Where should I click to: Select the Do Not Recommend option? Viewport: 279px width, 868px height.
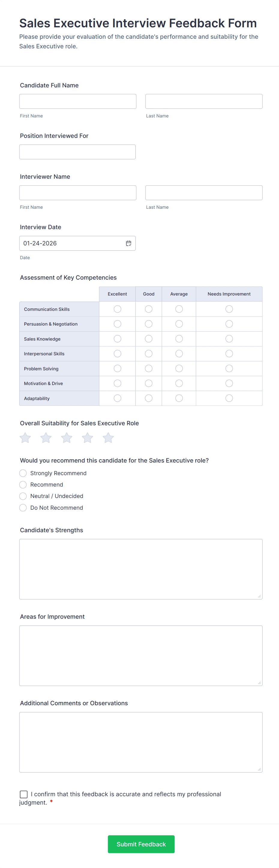click(23, 508)
